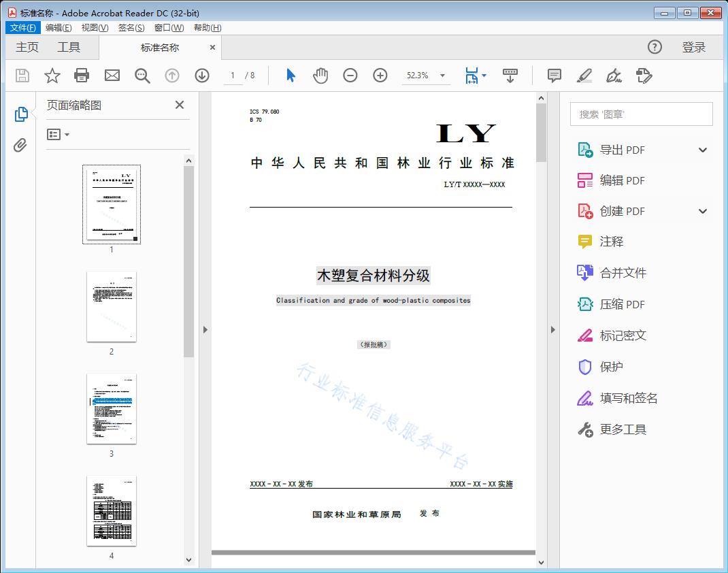Switch to the Hand tool
The height and width of the screenshot is (573, 728).
[320, 76]
